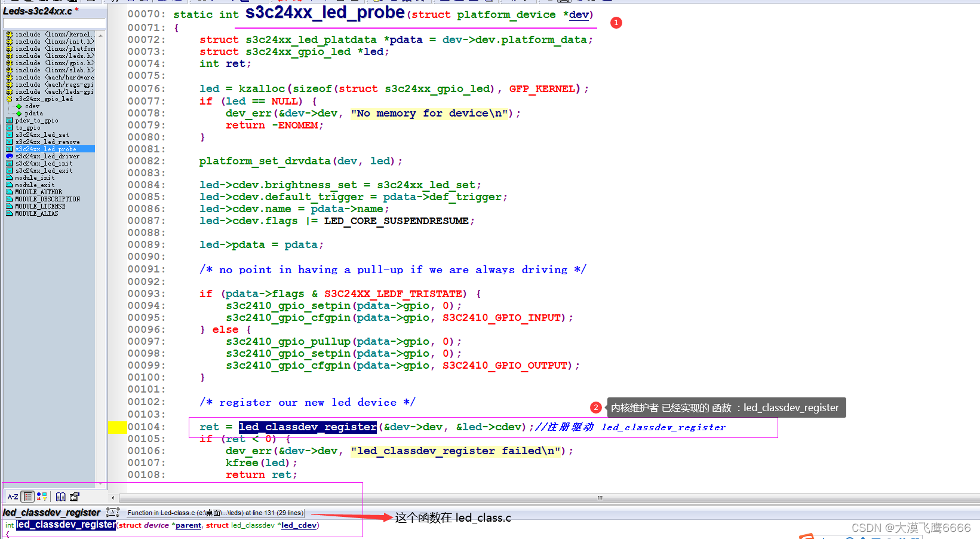Click s3c24xx_led_set on line 84
This screenshot has height=539, width=980.
click(426, 185)
